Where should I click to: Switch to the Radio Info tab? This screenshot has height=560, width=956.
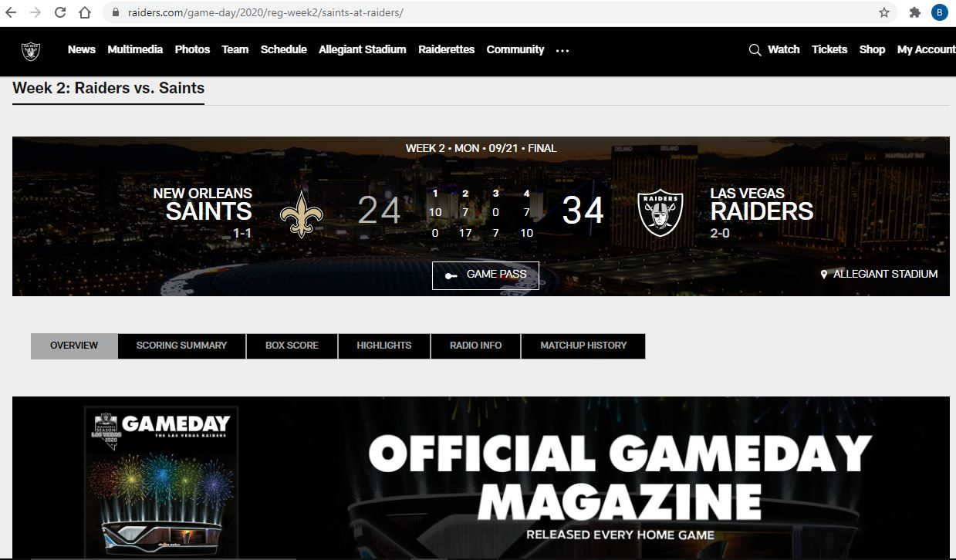pos(476,346)
